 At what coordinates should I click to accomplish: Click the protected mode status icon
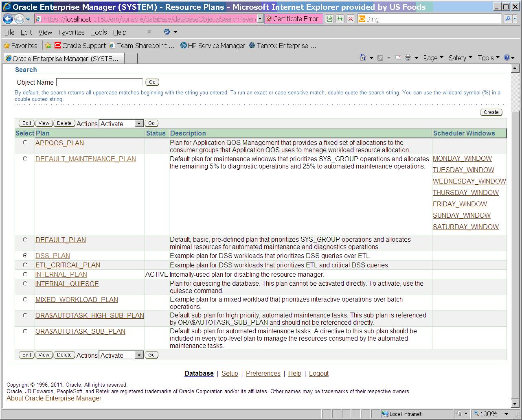coord(458,414)
